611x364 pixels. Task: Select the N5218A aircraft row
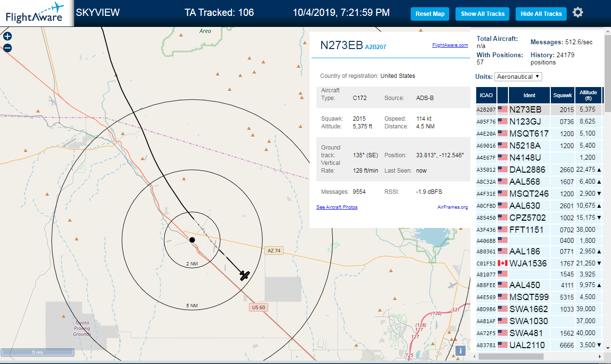(539, 146)
